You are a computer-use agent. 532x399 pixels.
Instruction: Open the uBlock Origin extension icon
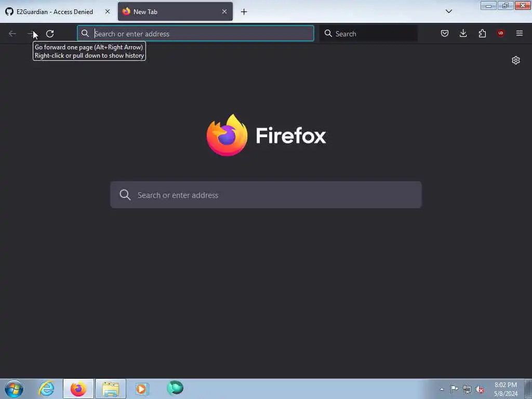[x=501, y=33]
